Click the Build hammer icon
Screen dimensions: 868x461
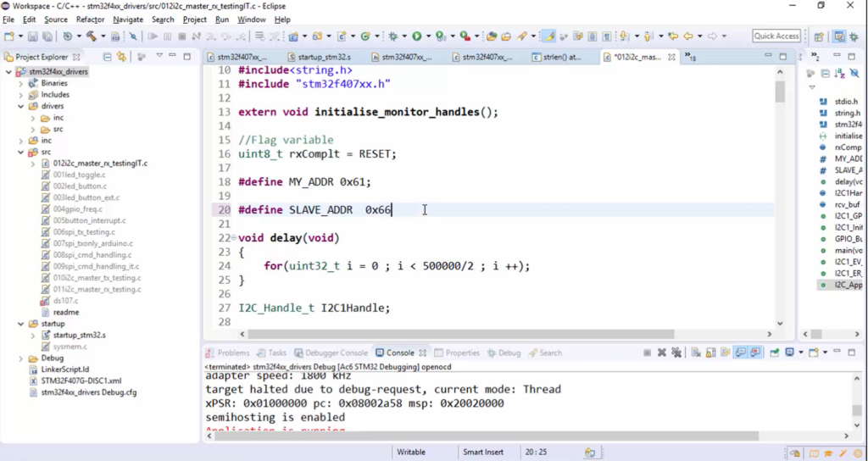click(x=90, y=36)
